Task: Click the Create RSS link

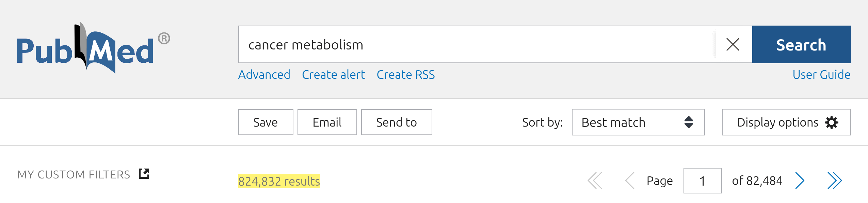Action: pos(406,74)
